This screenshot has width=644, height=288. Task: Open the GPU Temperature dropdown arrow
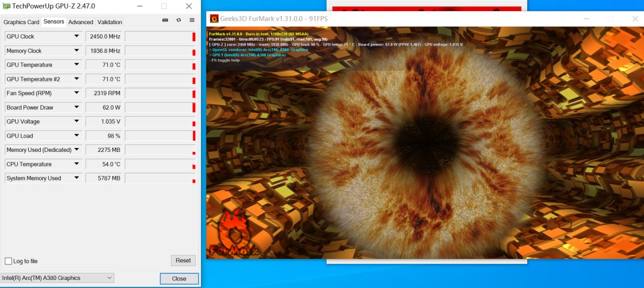pyautogui.click(x=77, y=65)
